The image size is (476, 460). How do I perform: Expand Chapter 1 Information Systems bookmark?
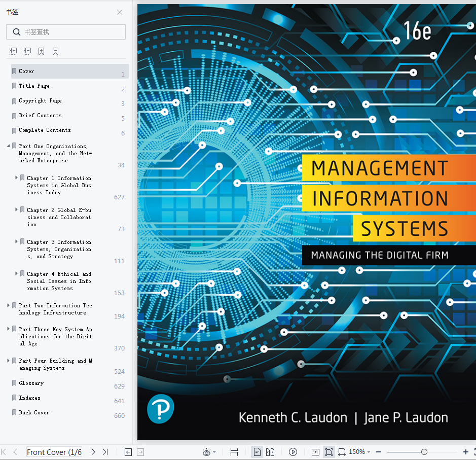click(x=16, y=178)
